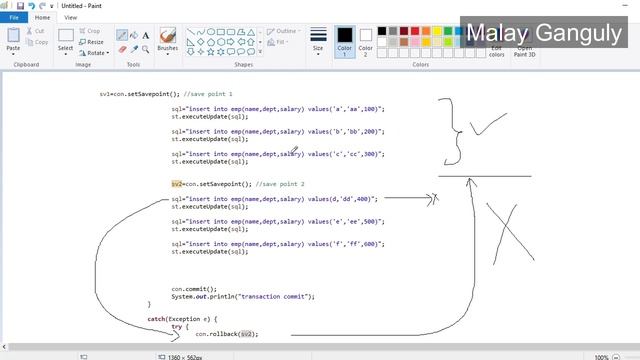The width and height of the screenshot is (640, 360).
Task: Switch to the View tab
Action: pos(70,18)
